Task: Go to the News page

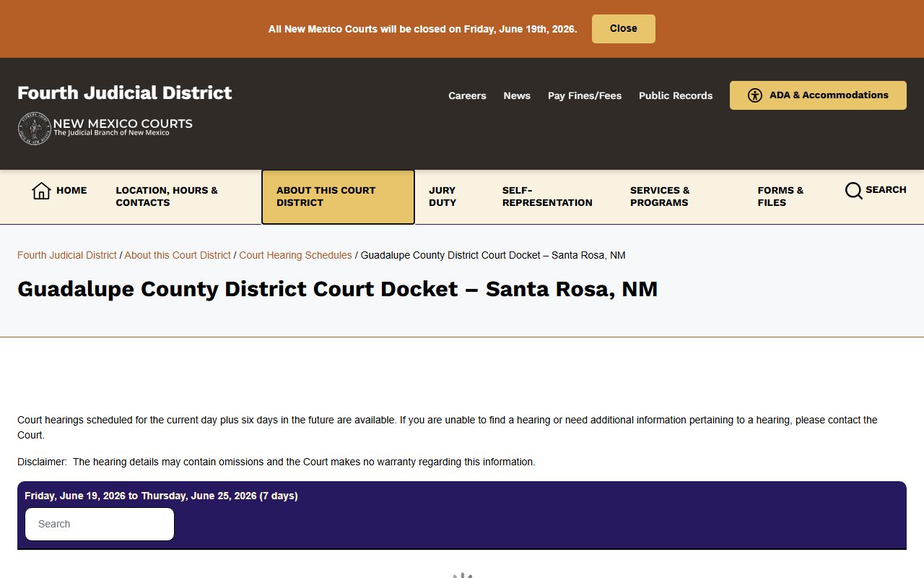Action: [x=517, y=95]
